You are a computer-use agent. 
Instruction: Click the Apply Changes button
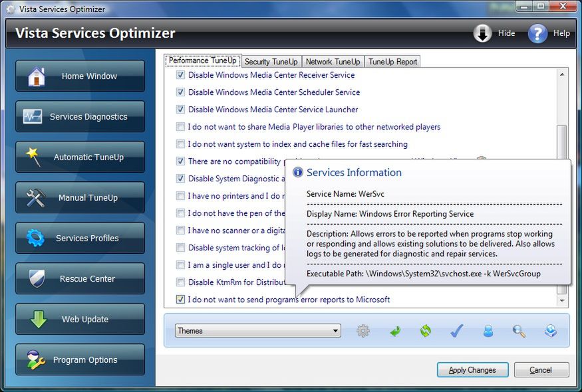(472, 370)
